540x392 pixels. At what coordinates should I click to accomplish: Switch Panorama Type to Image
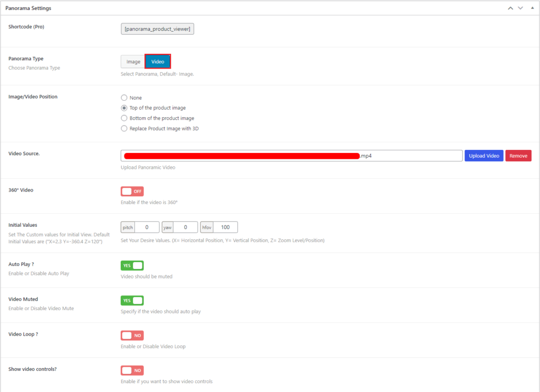(132, 61)
